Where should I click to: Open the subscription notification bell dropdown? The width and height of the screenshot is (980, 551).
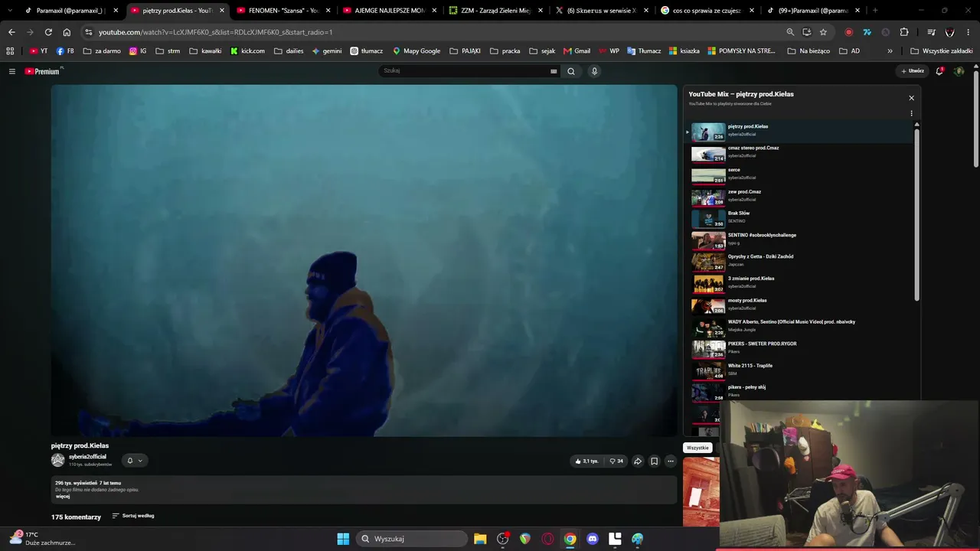[135, 461]
